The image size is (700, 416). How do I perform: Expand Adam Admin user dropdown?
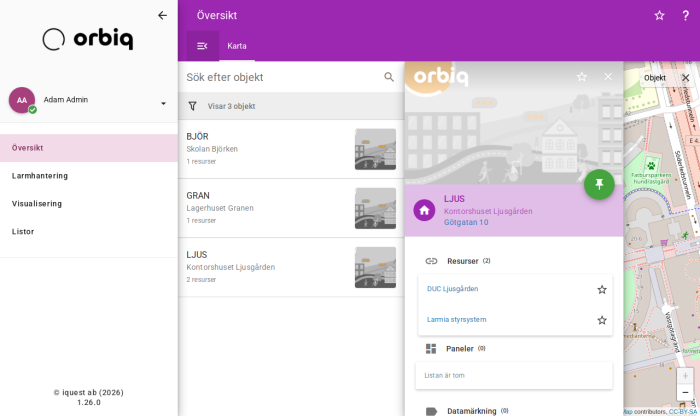(x=163, y=104)
